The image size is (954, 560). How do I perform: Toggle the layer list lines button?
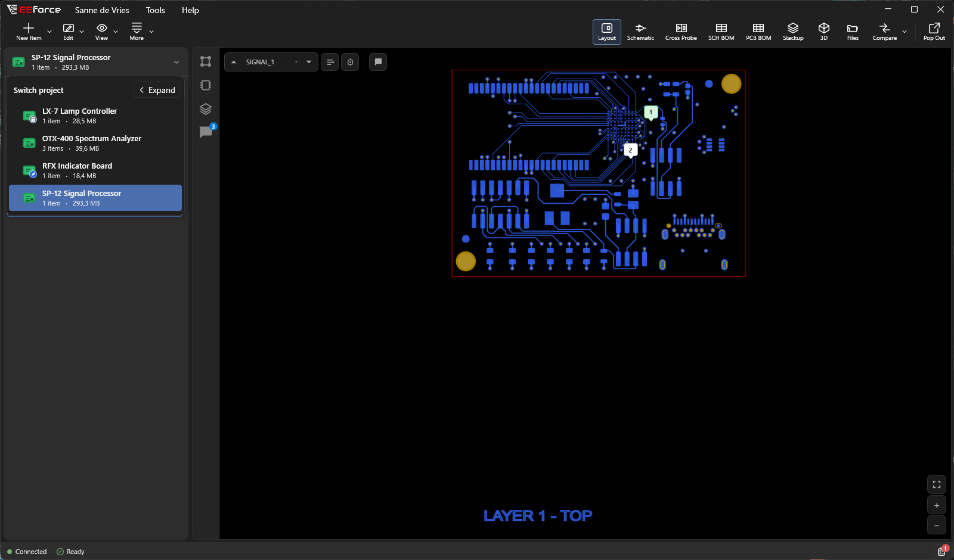pyautogui.click(x=330, y=62)
